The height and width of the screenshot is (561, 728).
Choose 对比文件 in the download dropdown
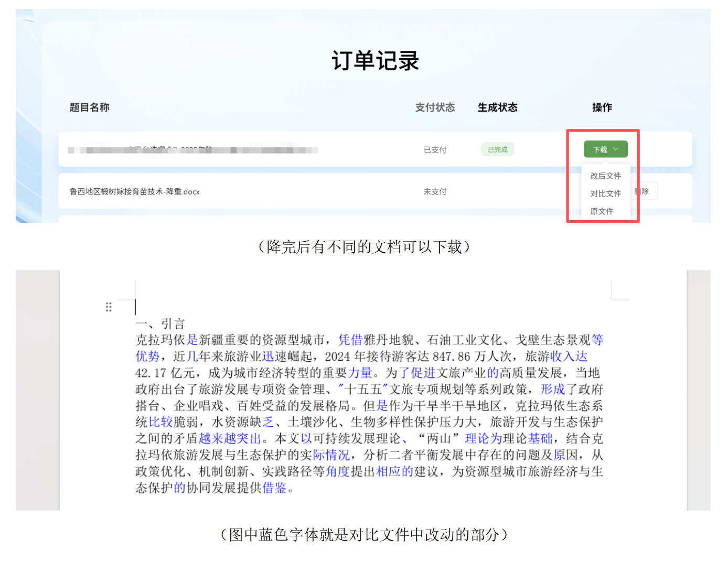click(605, 194)
